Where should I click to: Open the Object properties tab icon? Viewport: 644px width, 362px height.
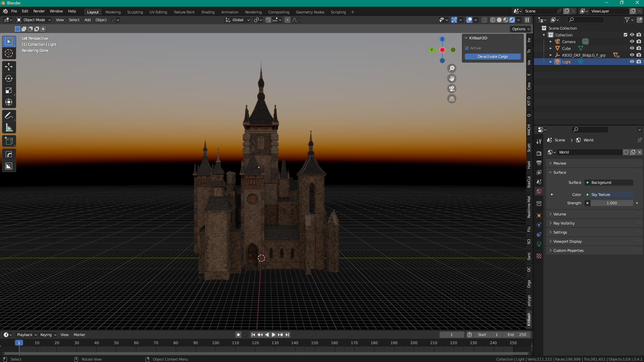(x=539, y=216)
